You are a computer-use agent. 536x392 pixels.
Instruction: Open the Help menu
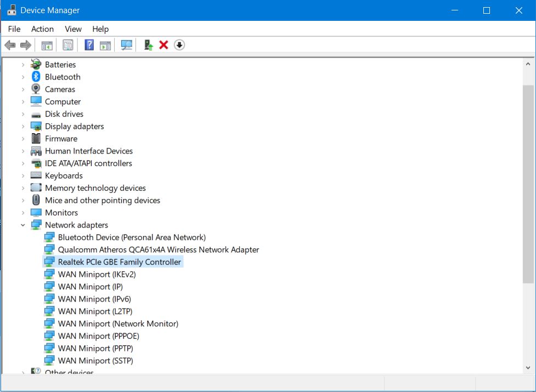click(100, 29)
